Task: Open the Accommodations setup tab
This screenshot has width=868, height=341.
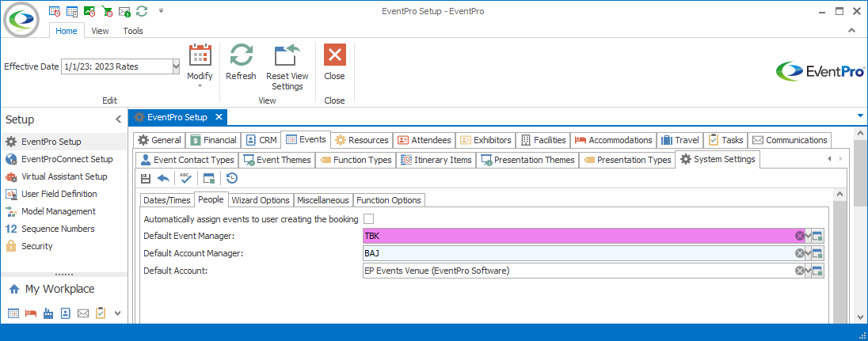Action: 613,140
